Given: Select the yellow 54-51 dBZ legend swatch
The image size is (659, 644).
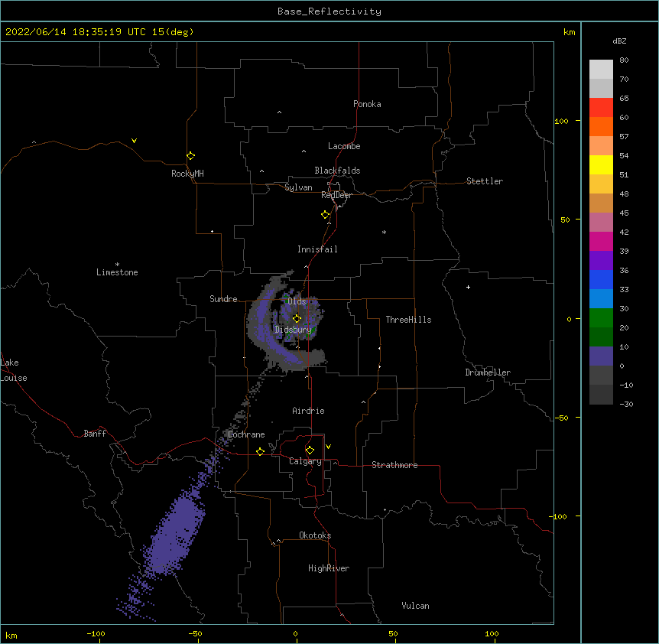Looking at the screenshot, I should click(x=601, y=164).
